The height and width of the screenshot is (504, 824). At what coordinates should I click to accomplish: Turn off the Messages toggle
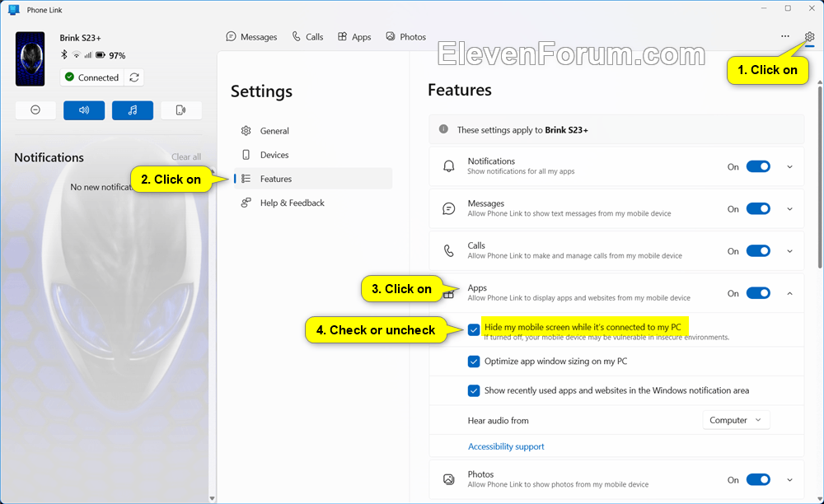(758, 208)
